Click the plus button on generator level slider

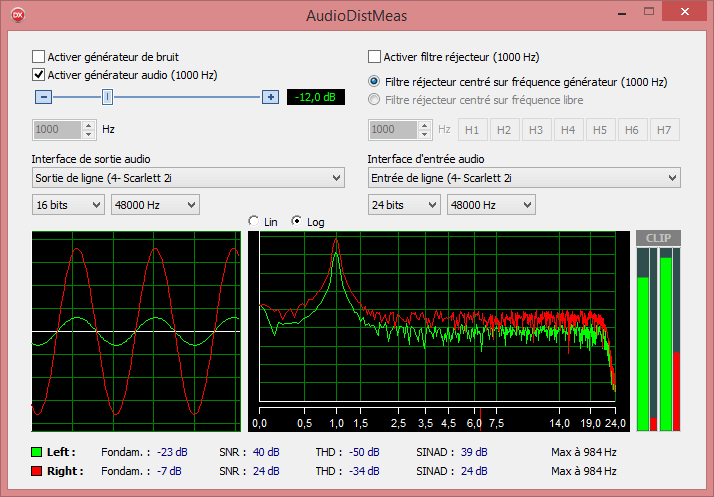pos(269,97)
